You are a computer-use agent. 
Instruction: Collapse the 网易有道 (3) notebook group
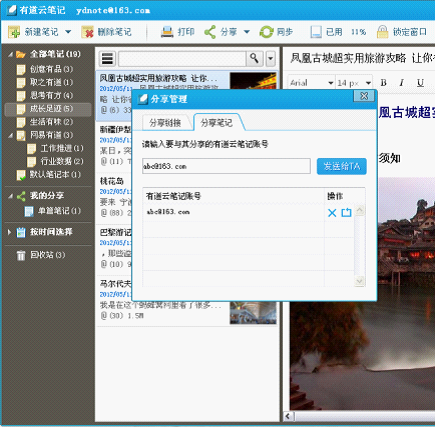point(10,135)
